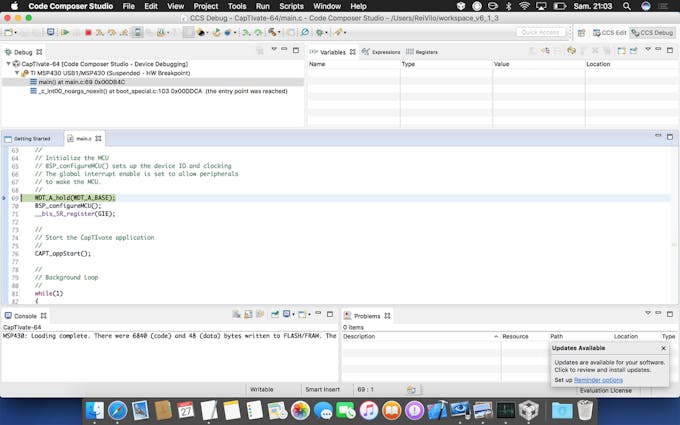Open the Project menu
680x425 pixels.
click(206, 6)
